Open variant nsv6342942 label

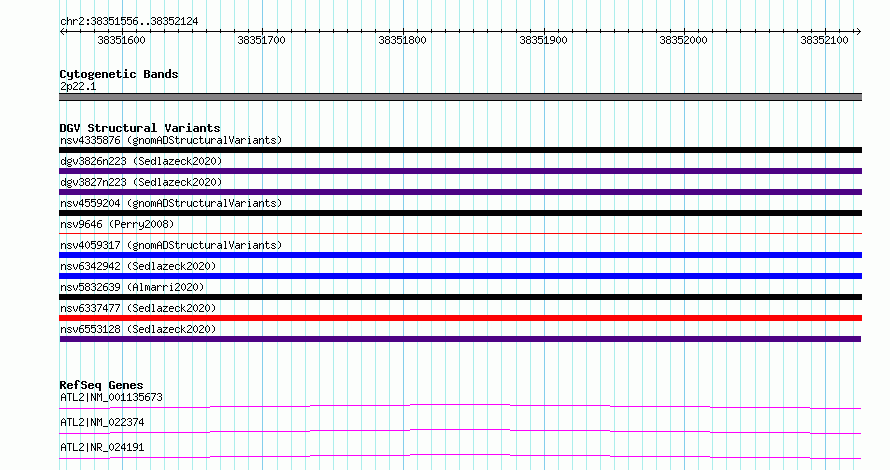[x=138, y=266]
